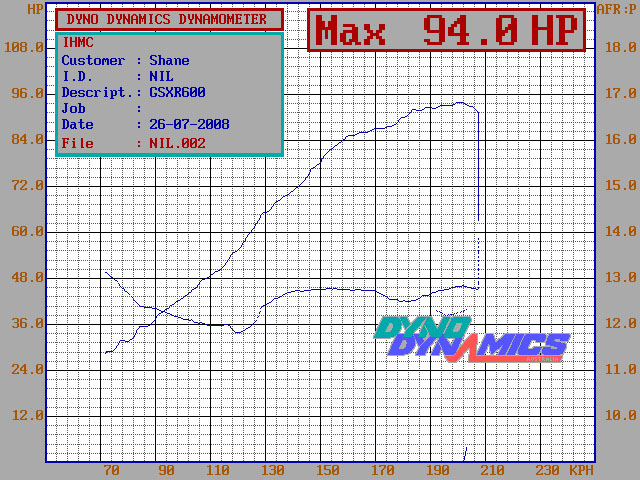Click the '17.0' AFR axis value
This screenshot has height=480, width=640.
pos(620,93)
